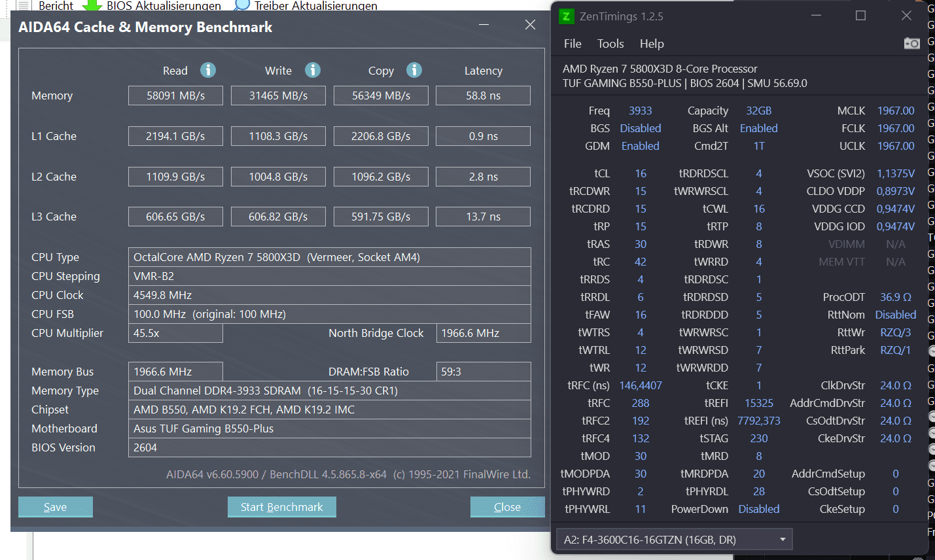The image size is (935, 560).
Task: Click PowerDown Disabled value
Action: [x=759, y=509]
